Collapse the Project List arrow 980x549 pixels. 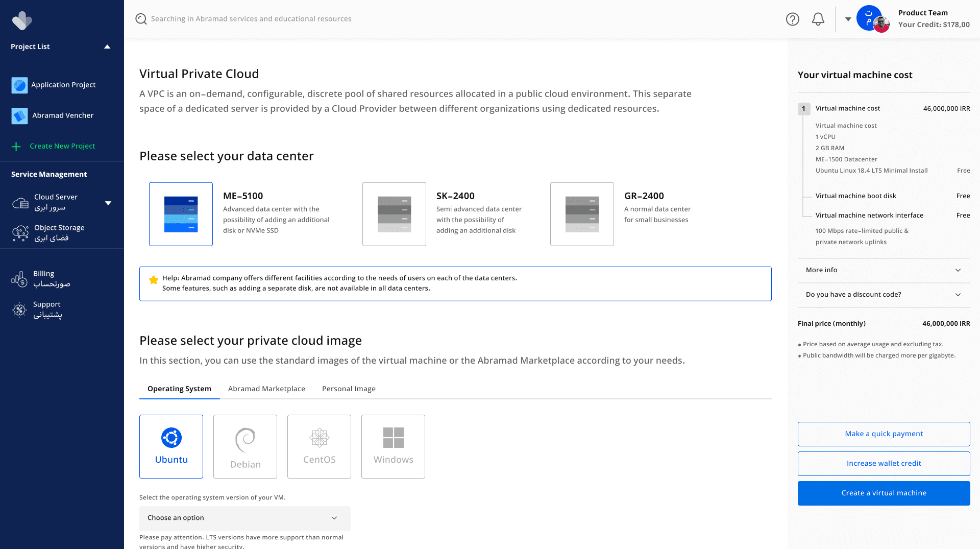point(107,46)
